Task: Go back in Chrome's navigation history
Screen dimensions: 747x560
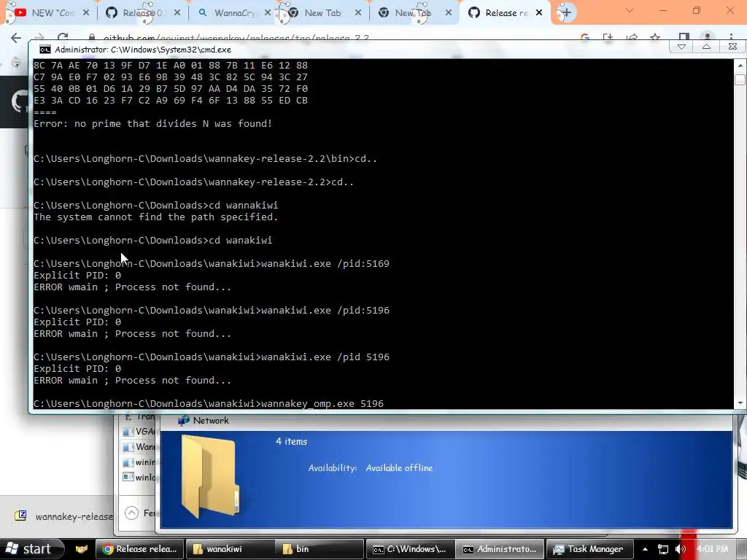Action: (x=16, y=38)
